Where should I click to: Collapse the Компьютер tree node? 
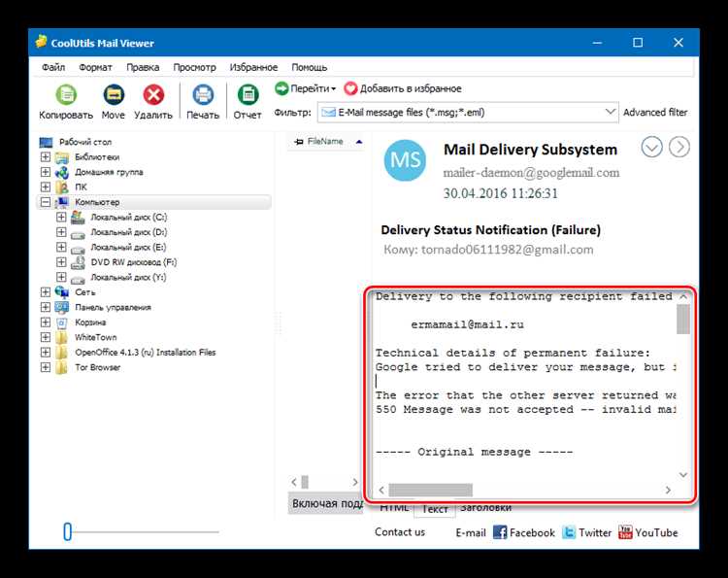tap(45, 202)
